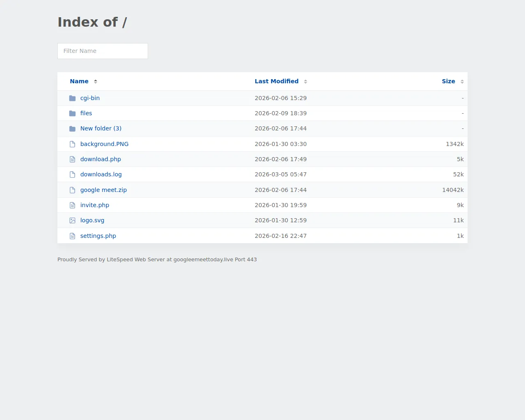Toggle sort arrows next to Last Modified
525x420 pixels.
coord(306,82)
